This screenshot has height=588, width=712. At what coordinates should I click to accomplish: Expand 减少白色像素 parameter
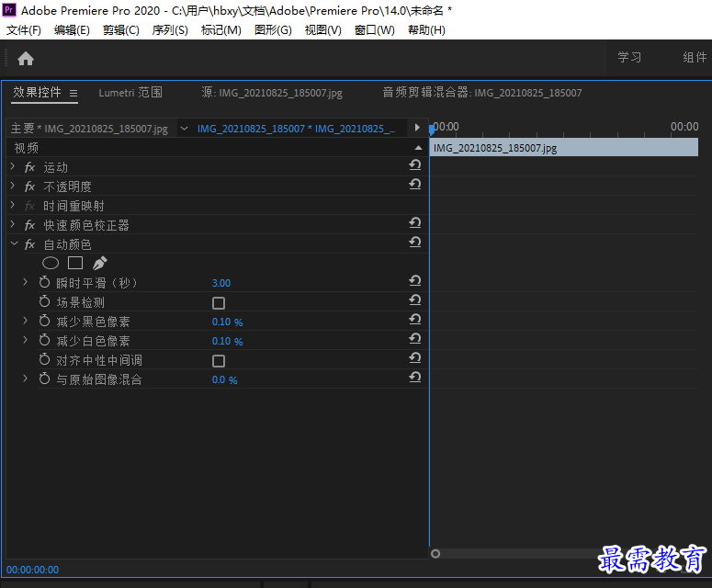tap(26, 340)
